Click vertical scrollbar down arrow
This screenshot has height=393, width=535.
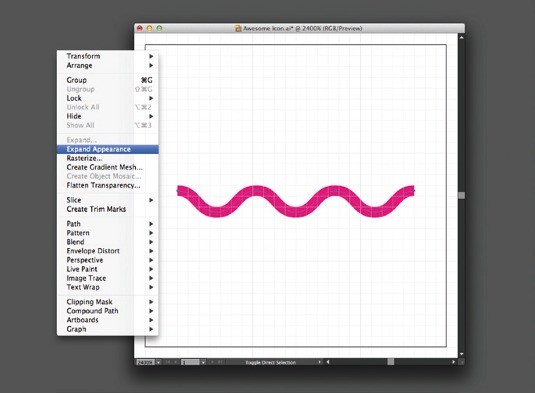[x=461, y=354]
